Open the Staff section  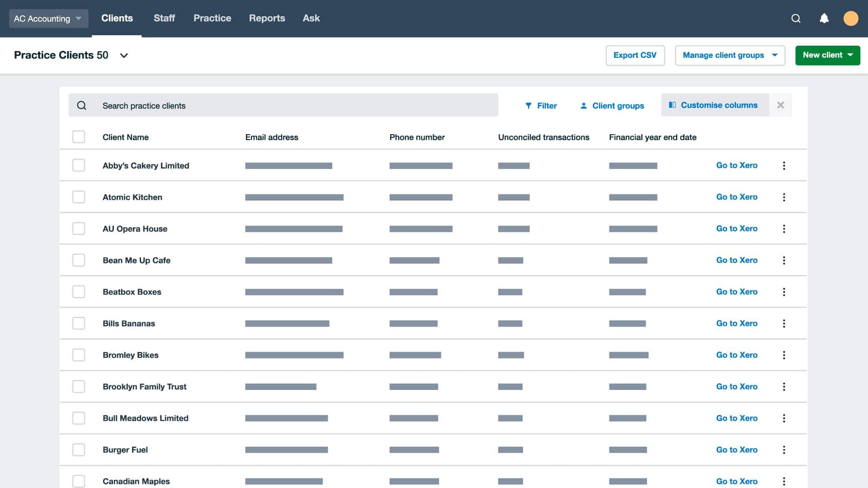point(164,18)
